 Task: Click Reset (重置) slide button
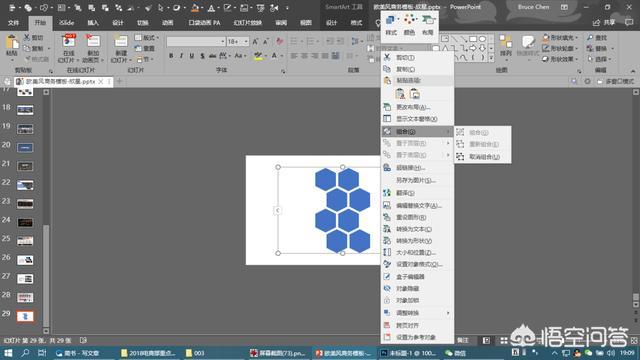click(x=145, y=48)
